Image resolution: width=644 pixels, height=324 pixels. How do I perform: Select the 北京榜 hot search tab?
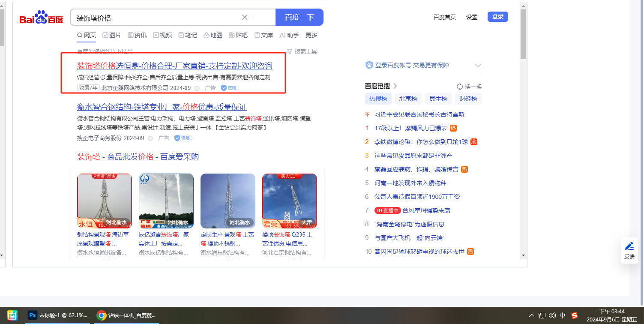408,99
